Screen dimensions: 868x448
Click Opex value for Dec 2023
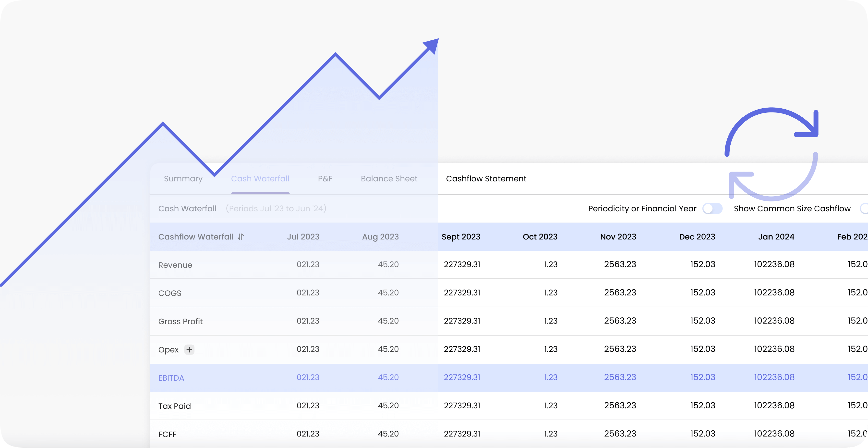coord(702,349)
